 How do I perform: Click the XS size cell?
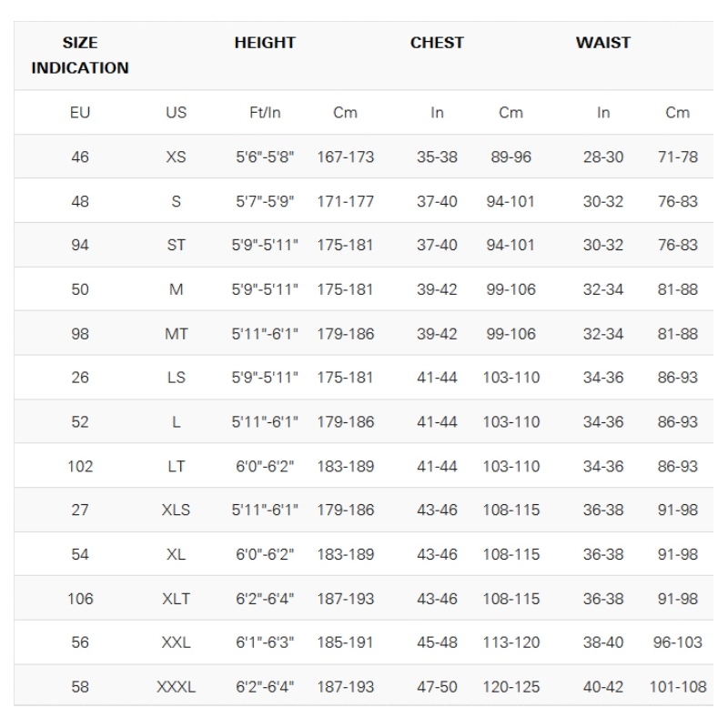click(x=177, y=157)
